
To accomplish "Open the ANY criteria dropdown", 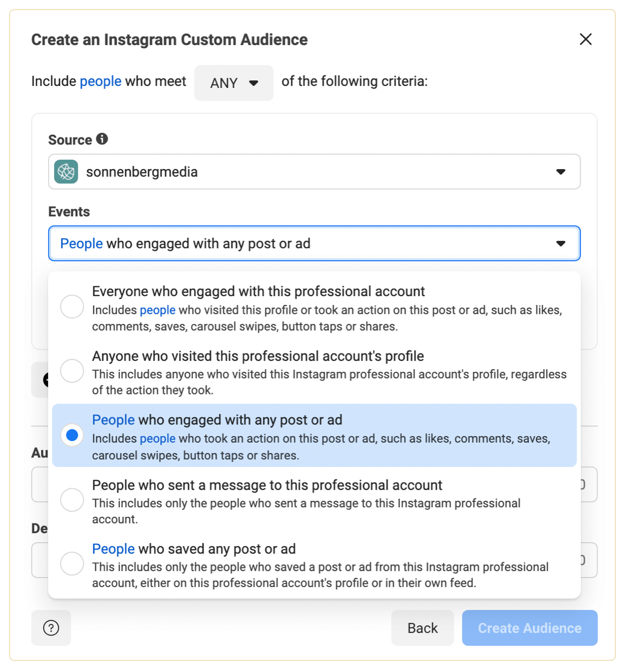I will pyautogui.click(x=234, y=83).
